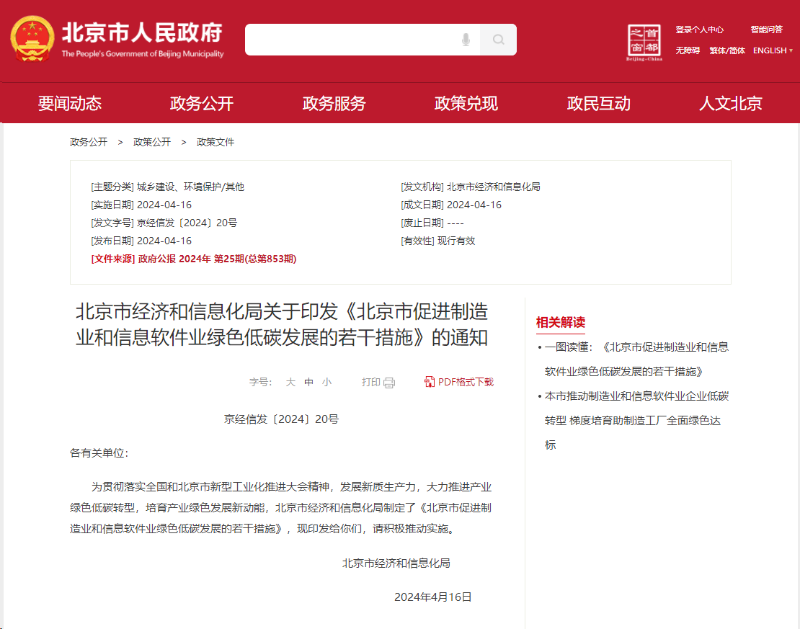
Task: Select 人文北京 in the main navigation
Action: point(730,103)
